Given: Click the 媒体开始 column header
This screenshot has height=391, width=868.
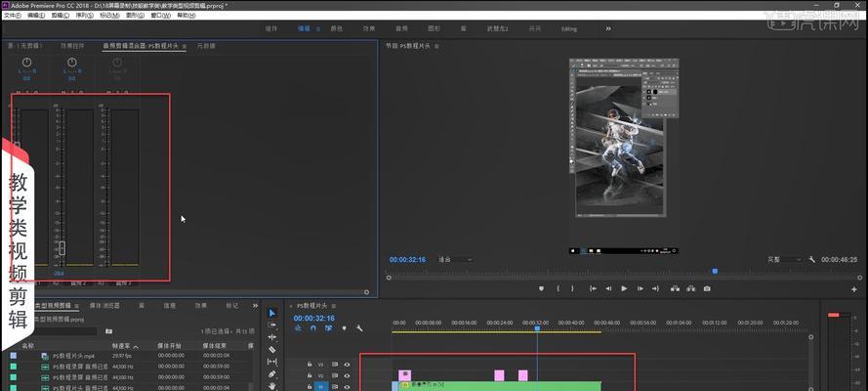Looking at the screenshot, I should [x=167, y=346].
